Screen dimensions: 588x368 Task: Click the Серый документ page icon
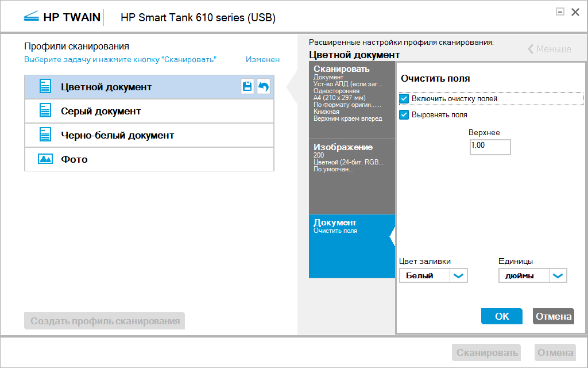point(45,111)
